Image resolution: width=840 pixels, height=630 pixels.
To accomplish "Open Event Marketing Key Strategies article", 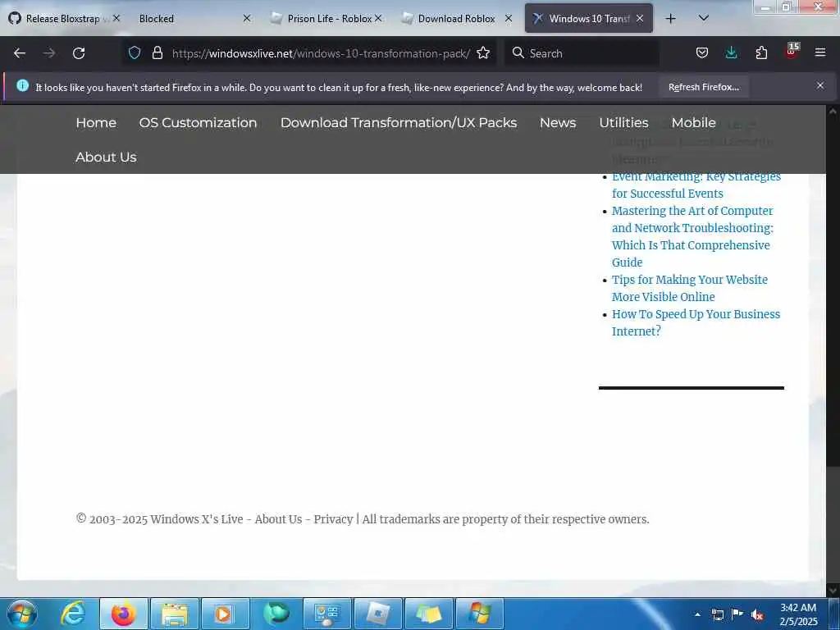I will click(696, 185).
